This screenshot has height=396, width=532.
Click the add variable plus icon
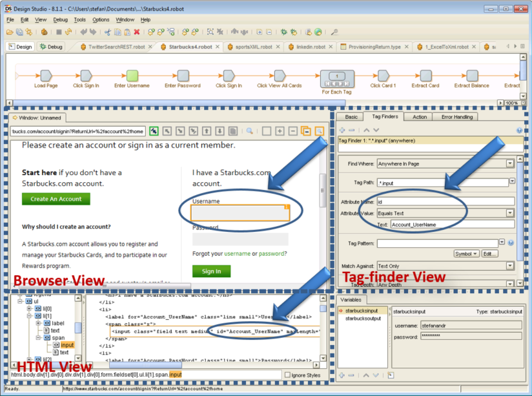click(342, 375)
